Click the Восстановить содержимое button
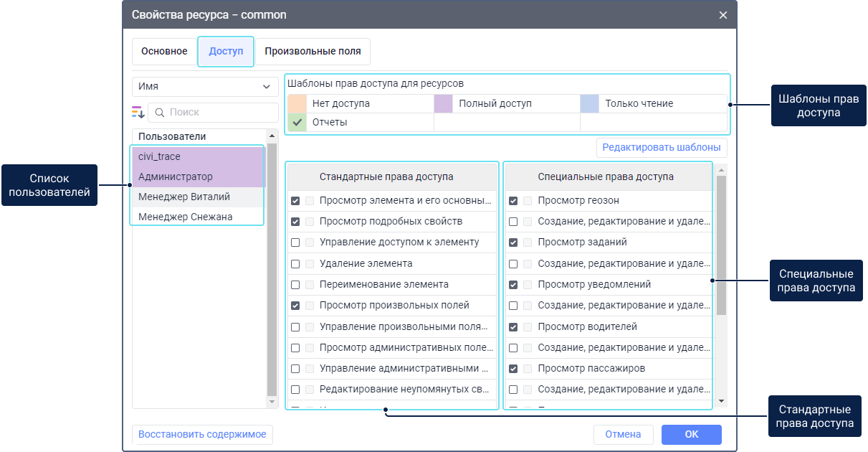Screen dimensions: 868x452 (202, 434)
